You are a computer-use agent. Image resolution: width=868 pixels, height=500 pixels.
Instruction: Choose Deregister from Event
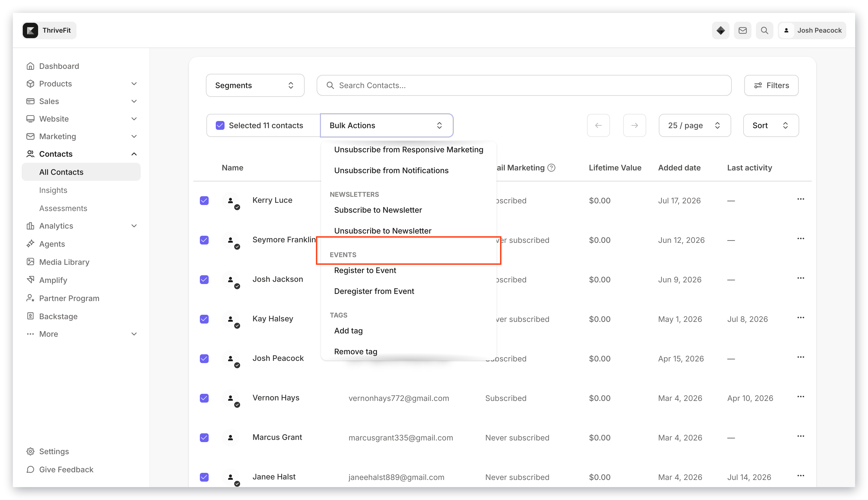374,291
